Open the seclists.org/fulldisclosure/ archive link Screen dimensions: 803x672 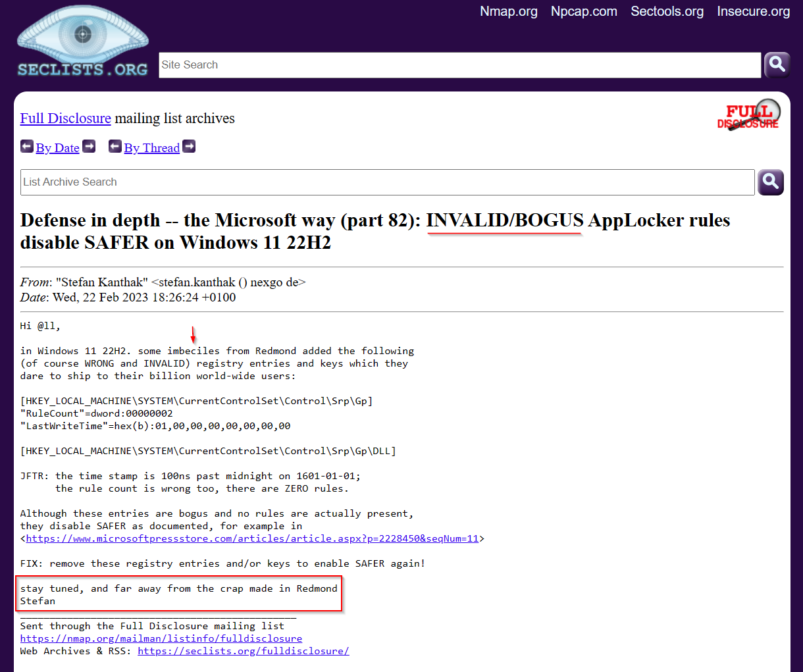point(244,651)
